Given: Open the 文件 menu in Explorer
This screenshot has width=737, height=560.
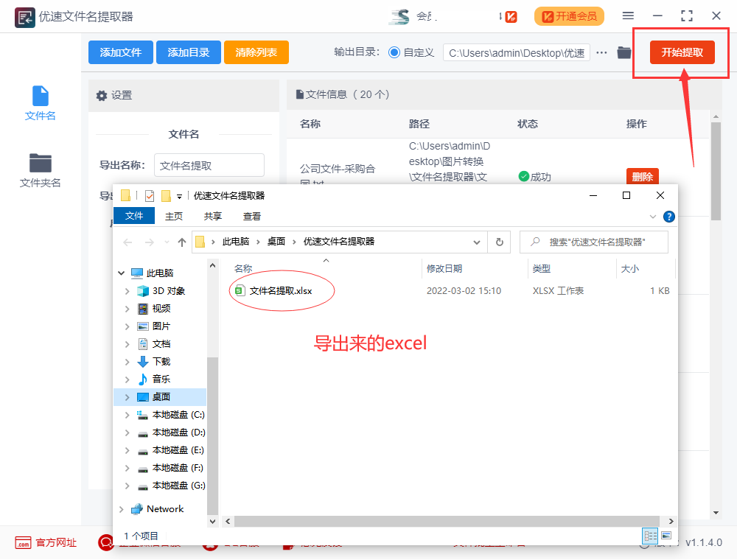Looking at the screenshot, I should point(134,215).
